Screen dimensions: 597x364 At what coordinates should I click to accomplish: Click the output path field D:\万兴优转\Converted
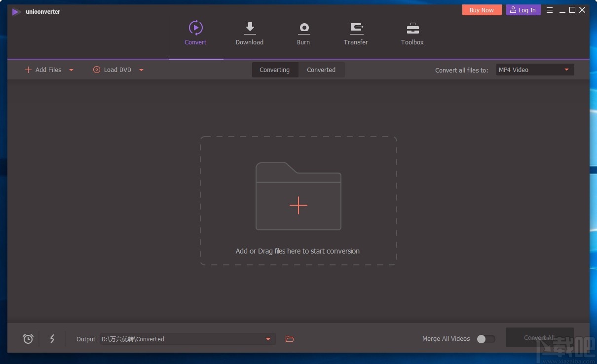tap(188, 339)
